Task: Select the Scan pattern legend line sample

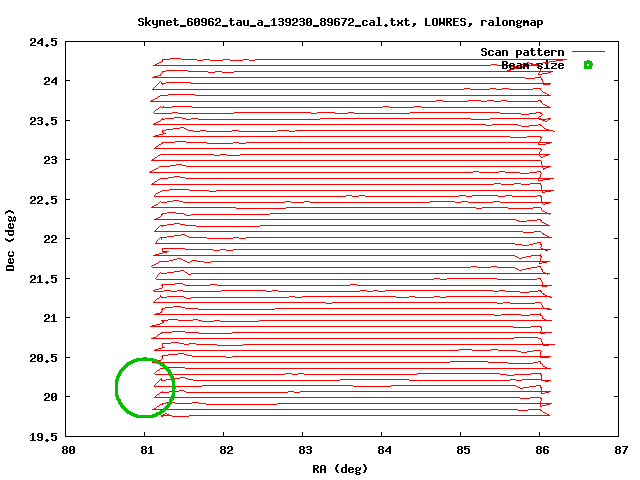Action: click(x=588, y=52)
